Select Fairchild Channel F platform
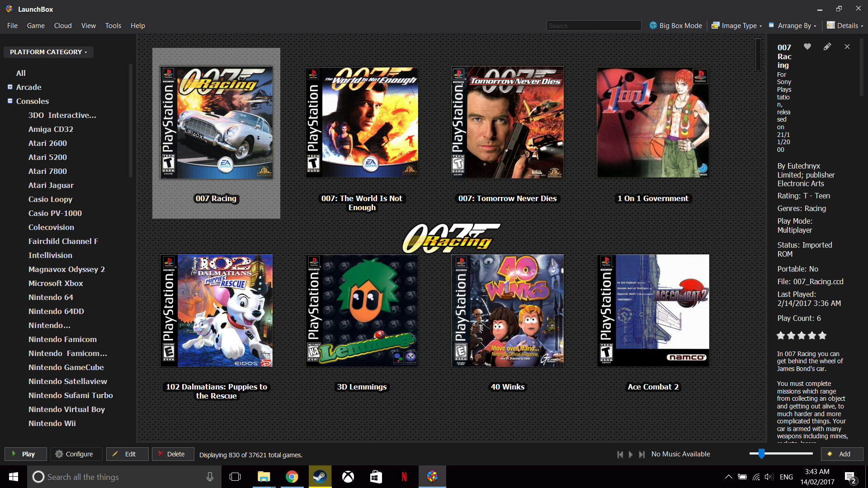This screenshot has height=488, width=868. tap(63, 241)
